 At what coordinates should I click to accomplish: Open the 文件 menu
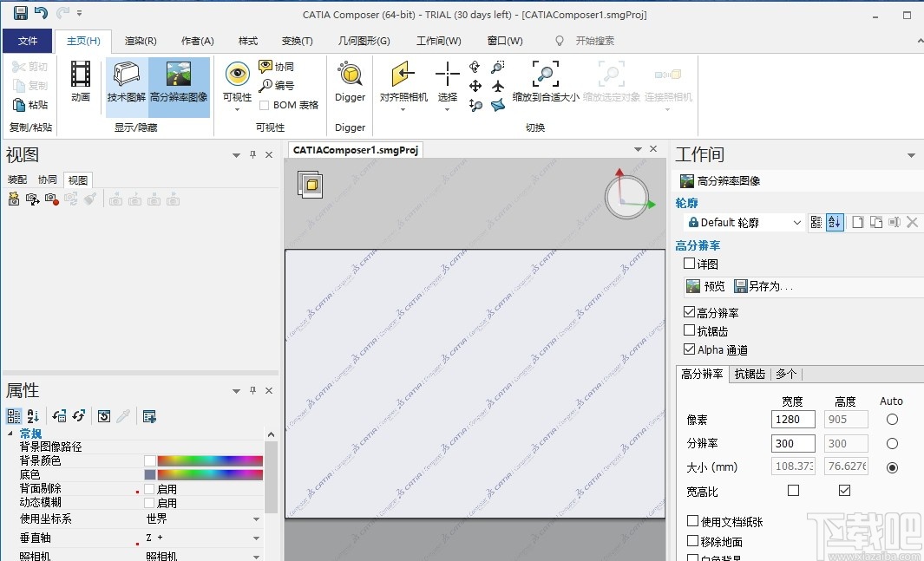click(28, 40)
